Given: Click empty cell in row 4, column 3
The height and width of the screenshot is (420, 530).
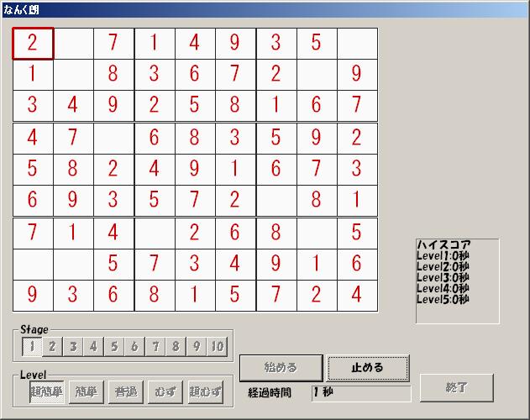Looking at the screenshot, I should pyautogui.click(x=113, y=138).
